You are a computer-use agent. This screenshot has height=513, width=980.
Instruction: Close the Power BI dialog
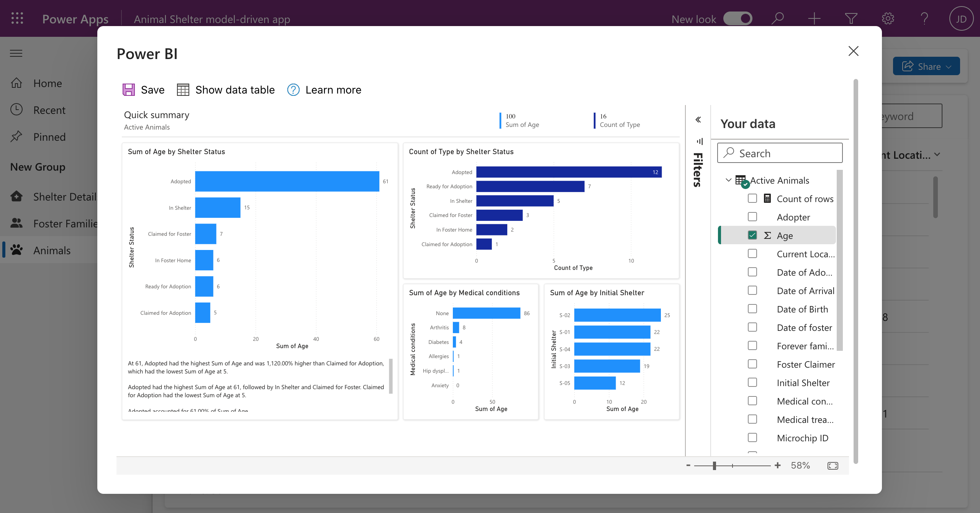[853, 51]
